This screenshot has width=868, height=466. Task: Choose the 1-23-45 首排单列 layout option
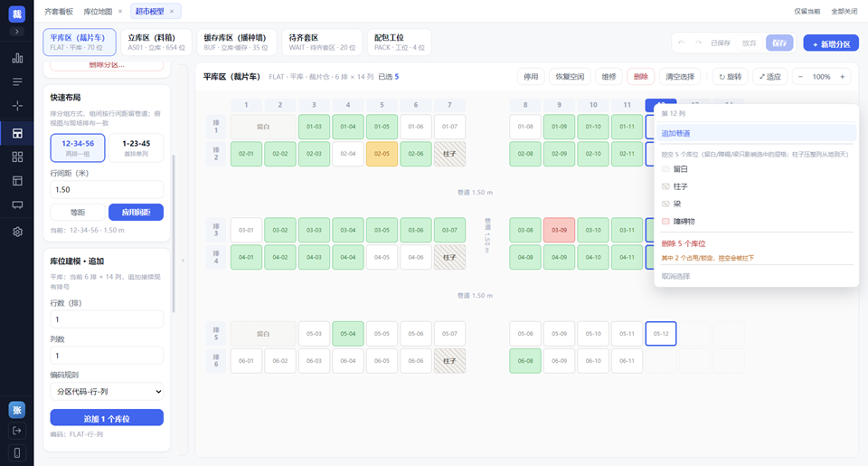coord(137,147)
